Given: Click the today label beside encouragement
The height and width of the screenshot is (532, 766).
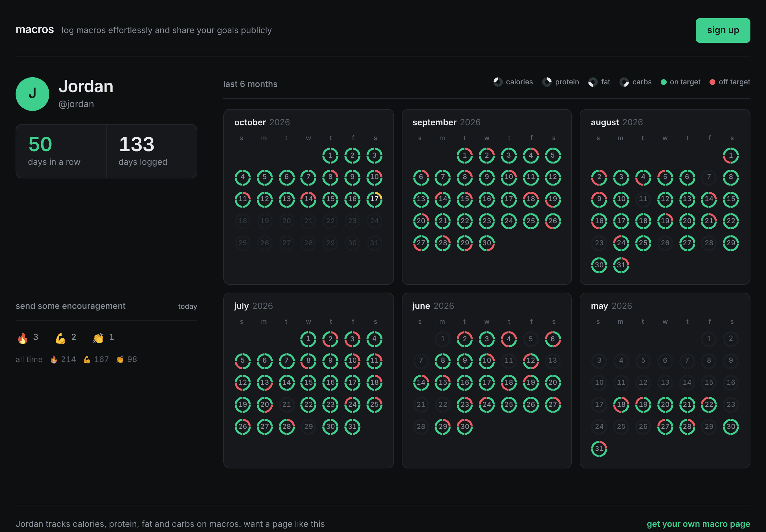Looking at the screenshot, I should tap(187, 306).
